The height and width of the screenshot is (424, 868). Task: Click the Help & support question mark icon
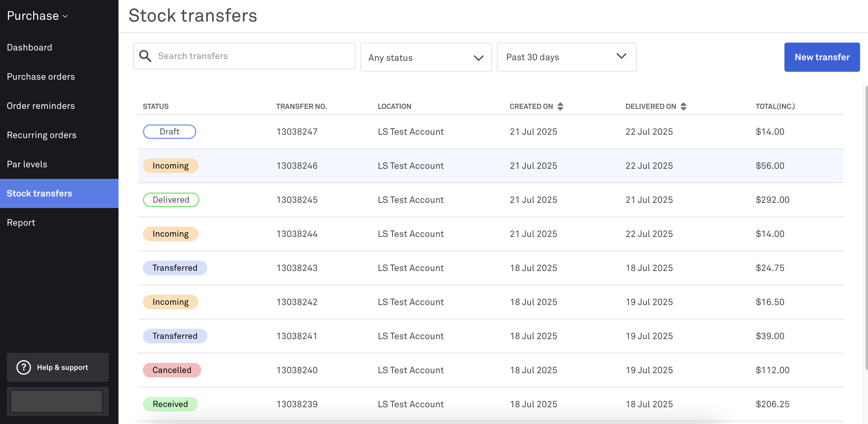(x=24, y=367)
